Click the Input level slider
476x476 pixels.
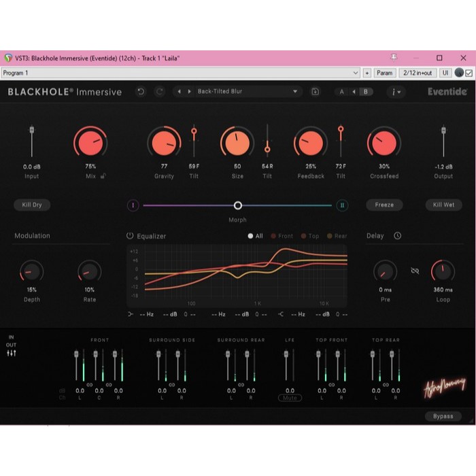point(31,141)
